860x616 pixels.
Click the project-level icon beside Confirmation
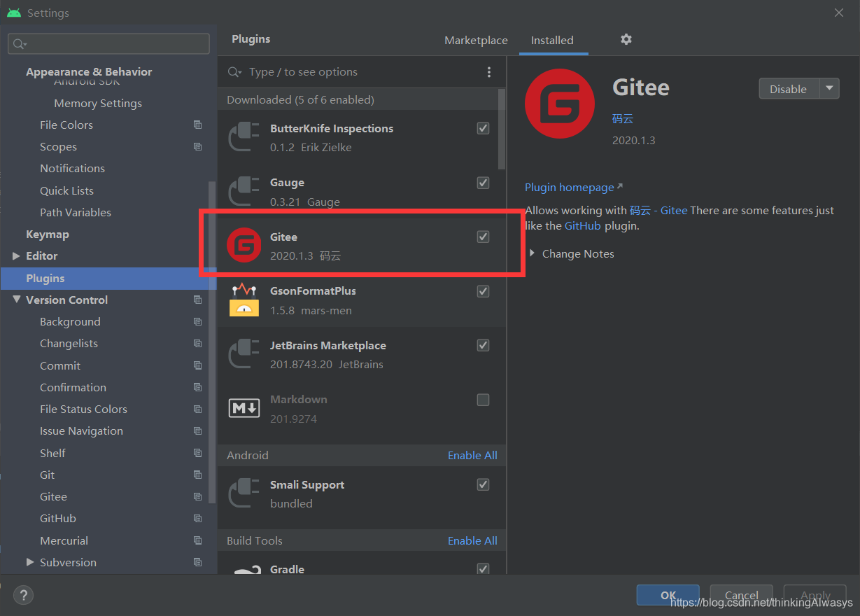click(x=198, y=387)
